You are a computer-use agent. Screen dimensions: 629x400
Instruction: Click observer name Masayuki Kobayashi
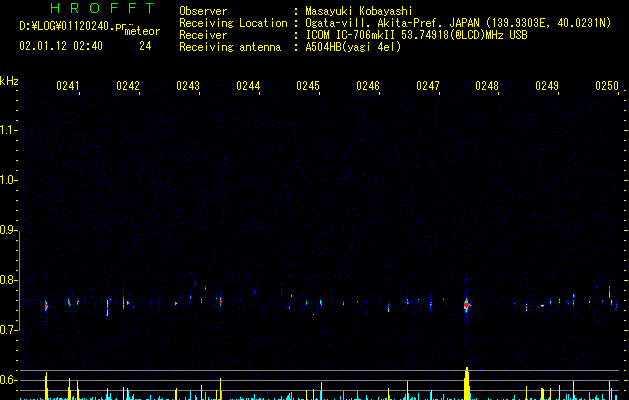coord(359,11)
